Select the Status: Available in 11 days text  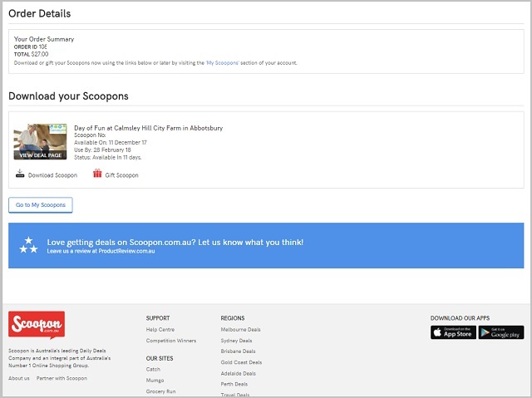click(x=108, y=157)
